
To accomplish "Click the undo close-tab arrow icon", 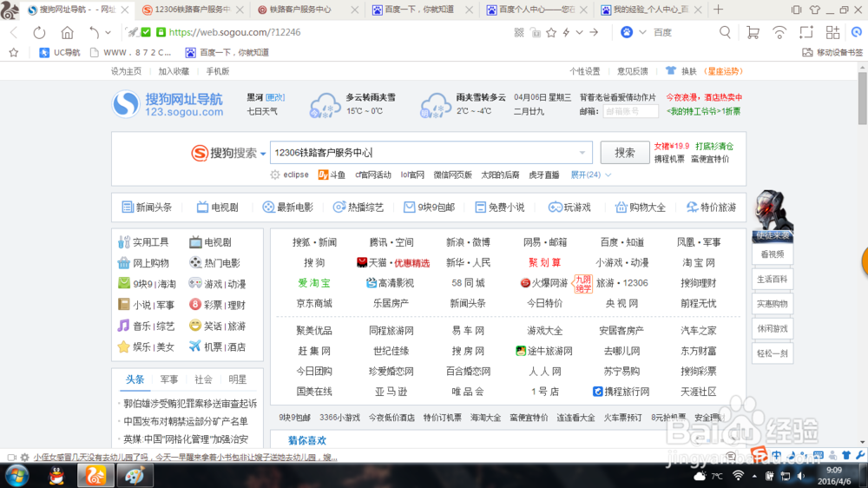I will (94, 33).
